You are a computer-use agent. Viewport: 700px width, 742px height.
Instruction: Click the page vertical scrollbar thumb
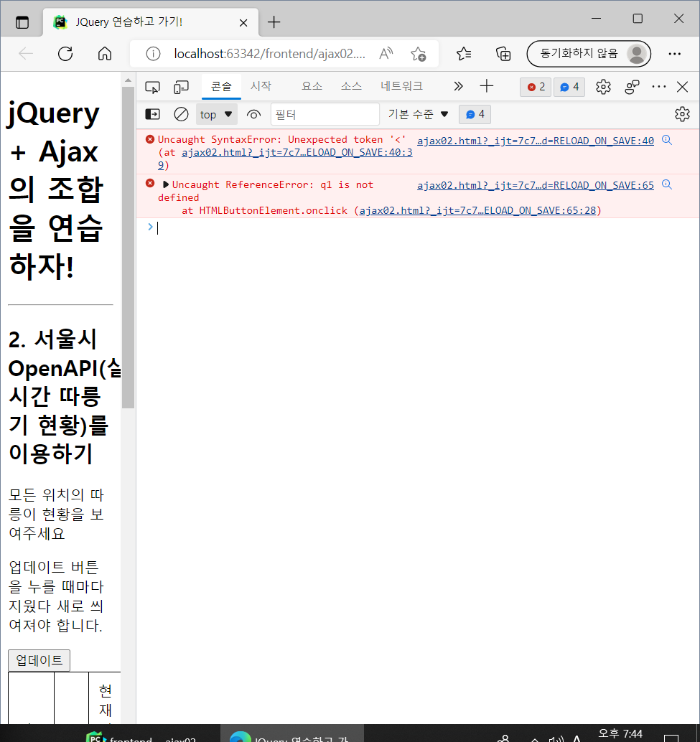click(129, 247)
